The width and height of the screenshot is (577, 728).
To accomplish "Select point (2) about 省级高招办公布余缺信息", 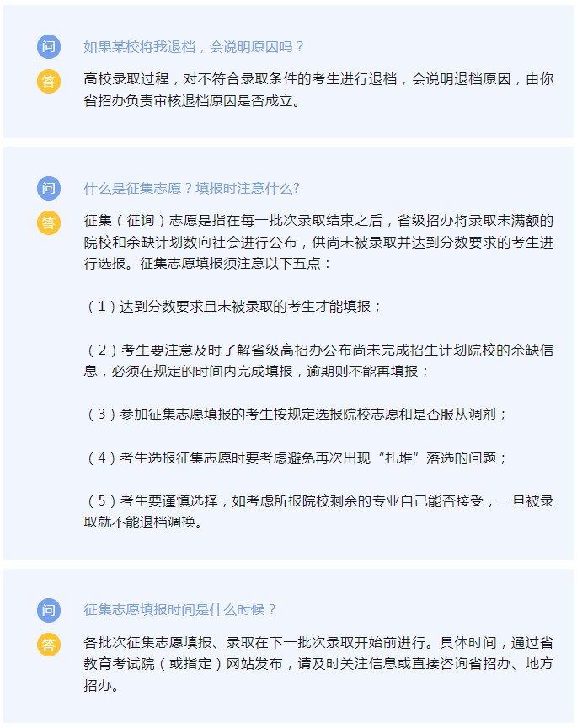I will pyautogui.click(x=318, y=361).
